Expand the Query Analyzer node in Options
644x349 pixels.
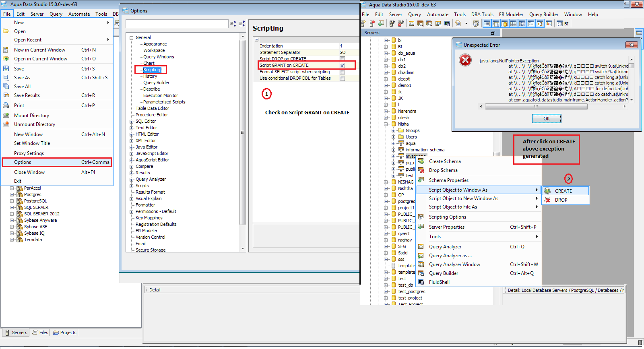pyautogui.click(x=132, y=179)
